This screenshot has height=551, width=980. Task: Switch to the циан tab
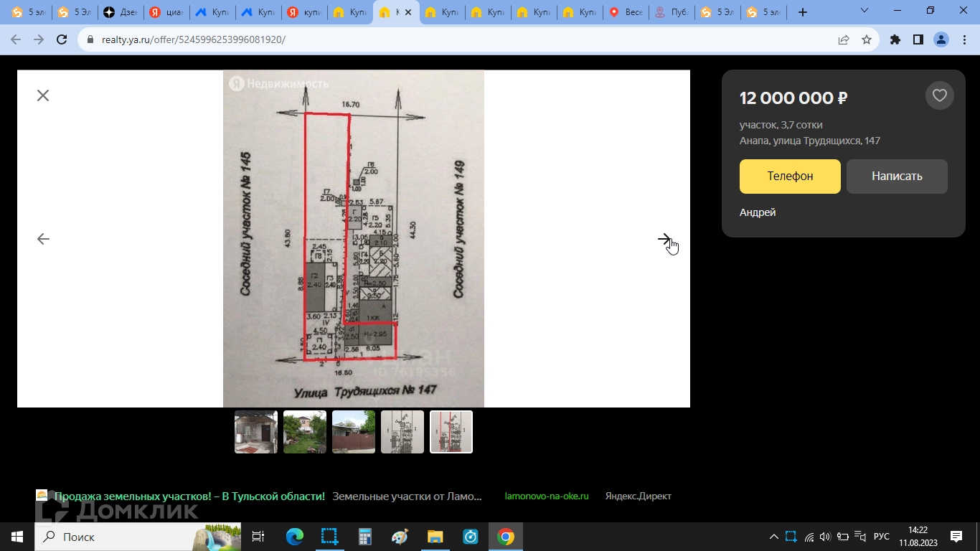[166, 12]
